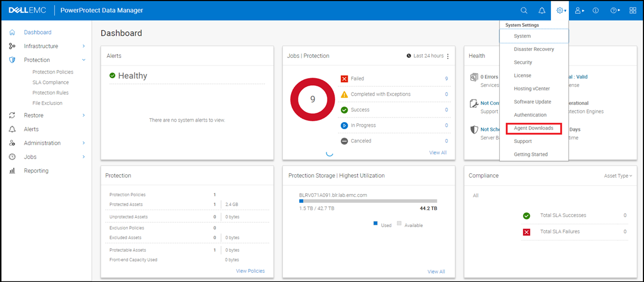Click the Healthy green check icon

(x=112, y=76)
